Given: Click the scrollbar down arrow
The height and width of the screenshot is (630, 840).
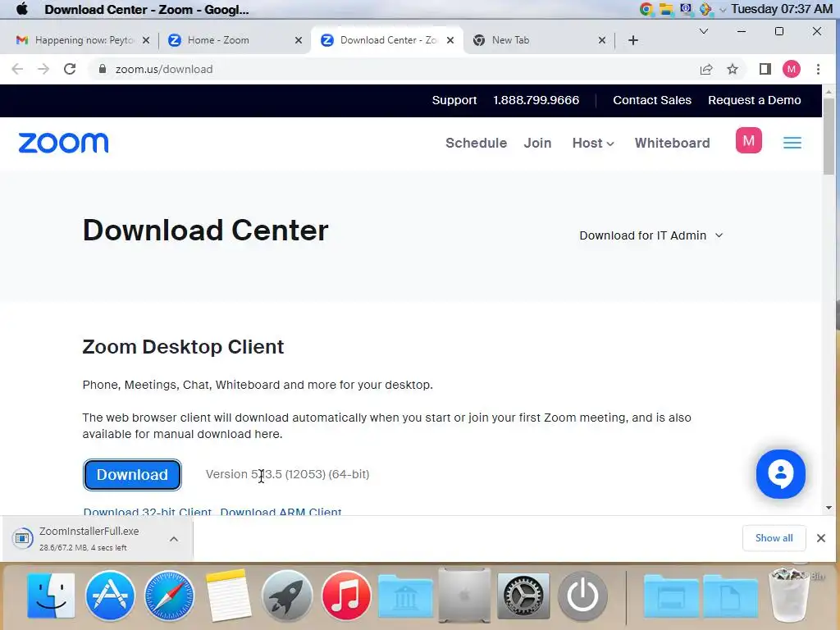Looking at the screenshot, I should click(829, 507).
